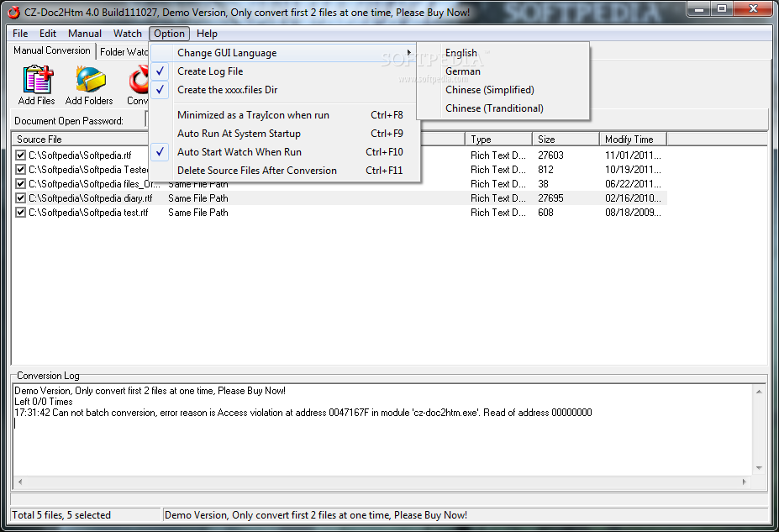Click the red app icon in title bar
The height and width of the screenshot is (532, 779).
coord(13,12)
